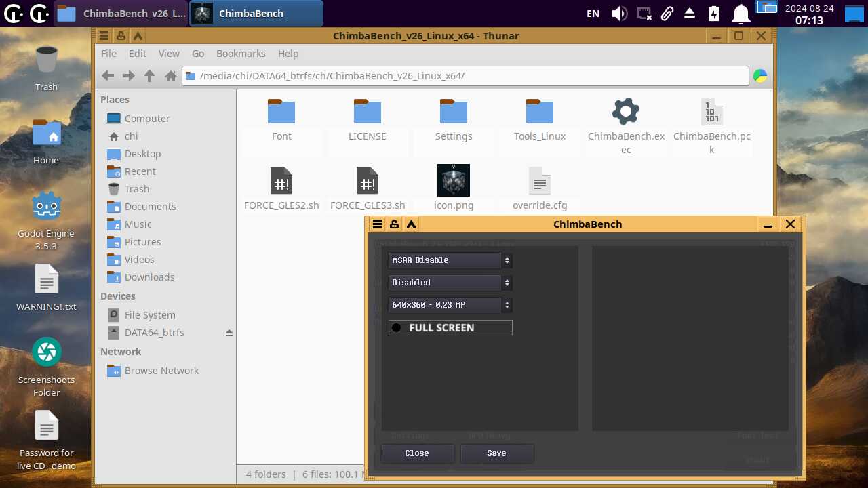Open the Disabled dropdown in ChimbaBench settings
Screen dimensions: 868x488
tap(450, 283)
